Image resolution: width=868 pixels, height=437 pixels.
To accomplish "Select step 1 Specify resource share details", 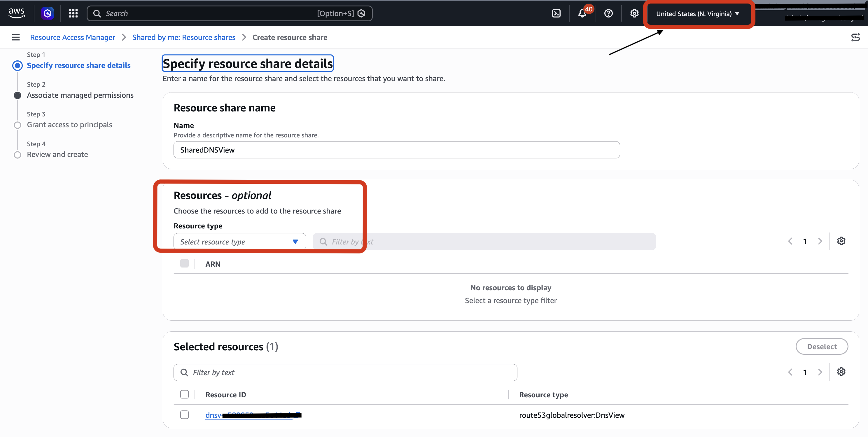I will tap(78, 65).
